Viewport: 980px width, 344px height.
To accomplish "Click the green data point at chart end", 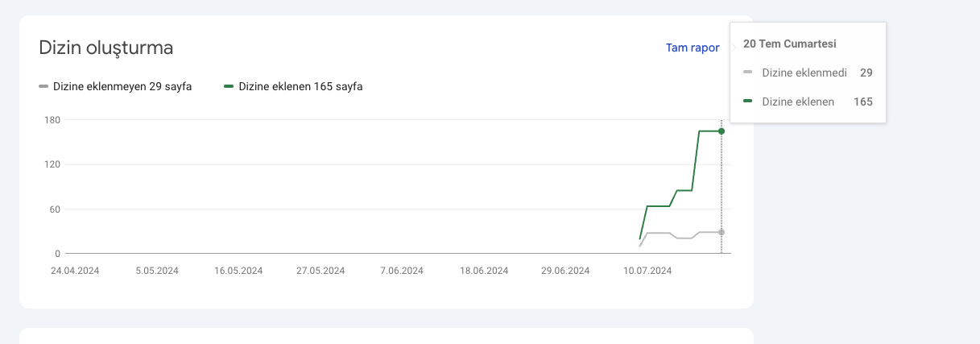I will tap(722, 131).
